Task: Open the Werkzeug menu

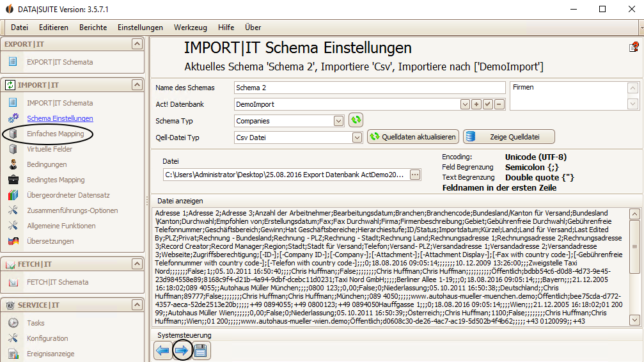Action: click(x=190, y=27)
